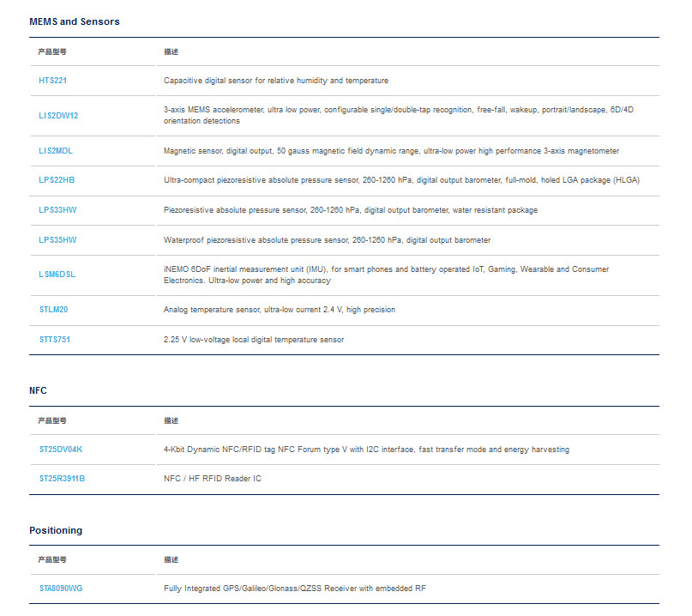Click the STTS751 product link

pos(55,340)
